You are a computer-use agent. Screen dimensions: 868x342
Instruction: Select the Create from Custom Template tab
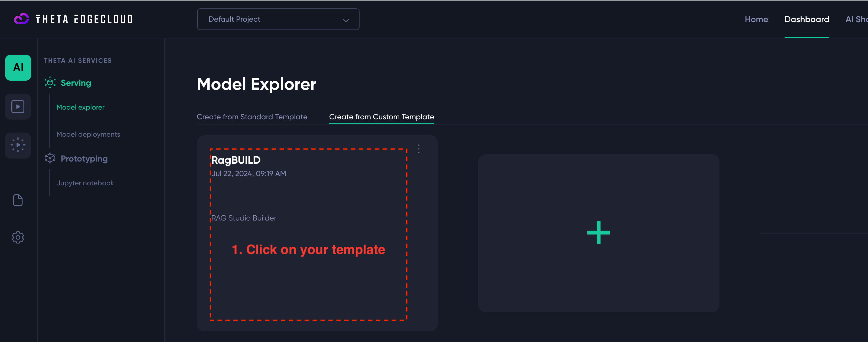click(381, 117)
